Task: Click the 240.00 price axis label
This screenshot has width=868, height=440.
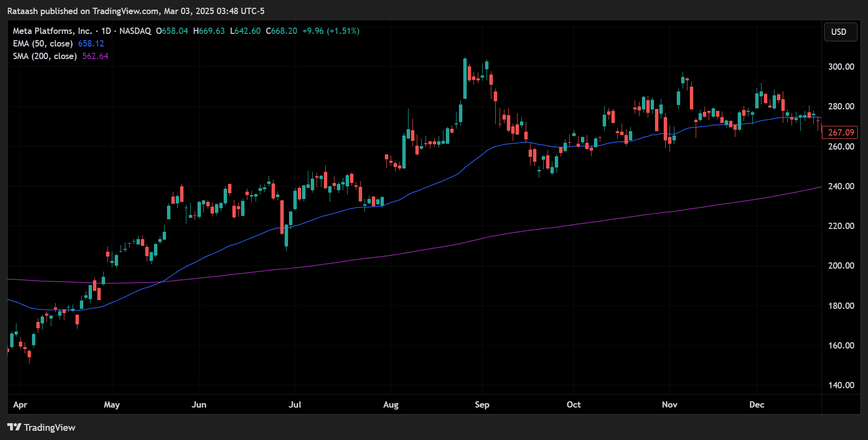Action: coord(841,186)
